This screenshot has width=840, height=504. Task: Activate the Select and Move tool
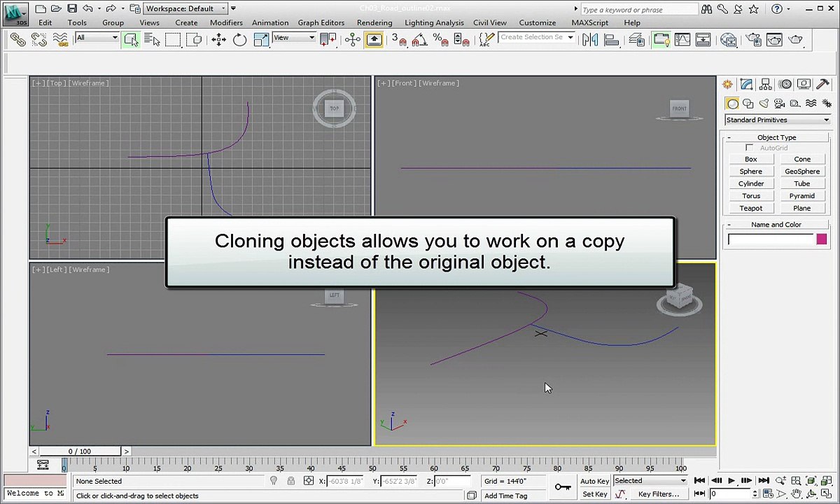219,40
